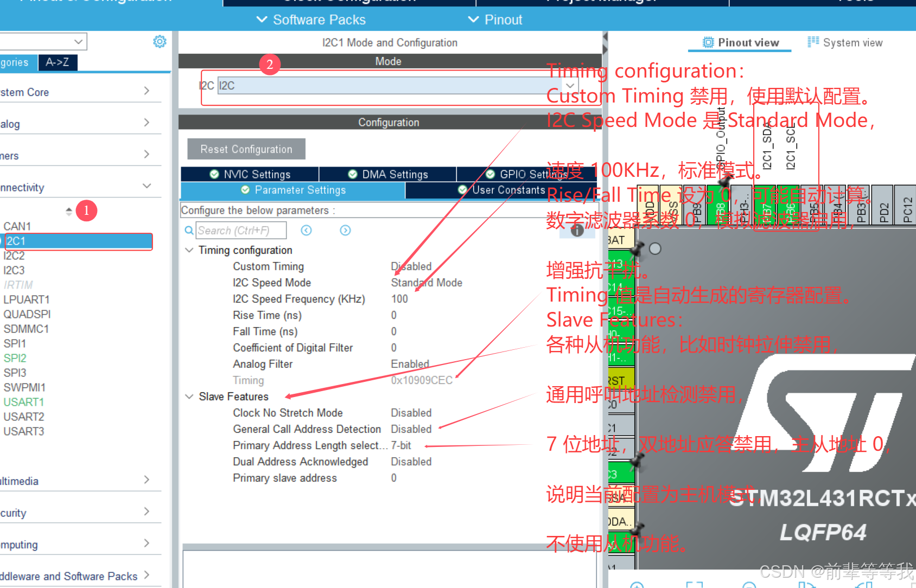Select I2C2 in the peripheral list

point(14,255)
